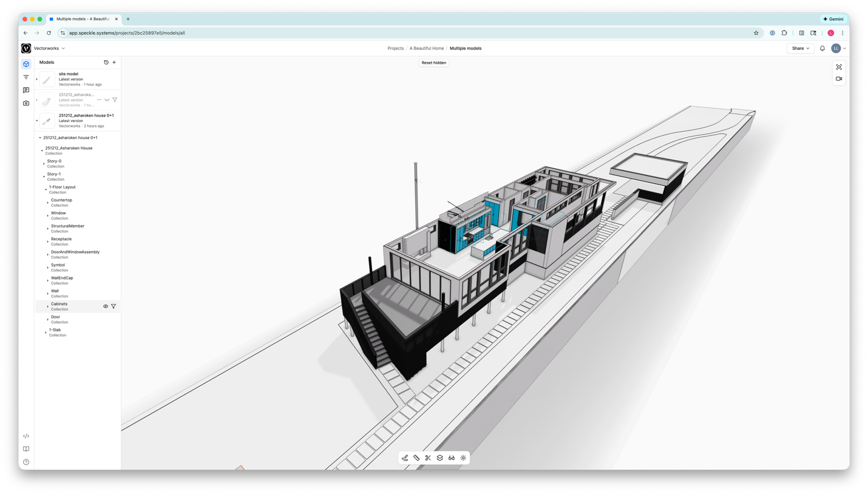Click the layers/explode icon in the viewer toolbar
The height and width of the screenshot is (494, 868).
coord(439,458)
